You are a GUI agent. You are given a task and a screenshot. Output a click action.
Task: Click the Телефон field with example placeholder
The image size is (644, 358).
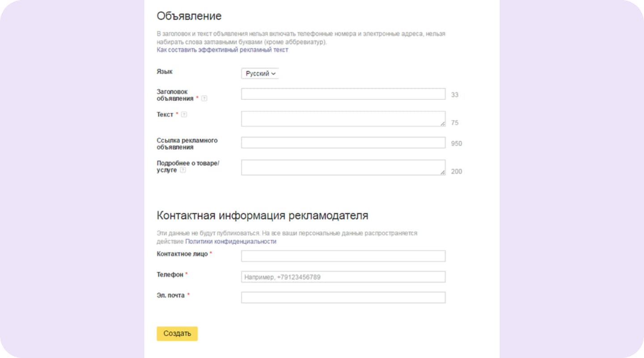343,277
